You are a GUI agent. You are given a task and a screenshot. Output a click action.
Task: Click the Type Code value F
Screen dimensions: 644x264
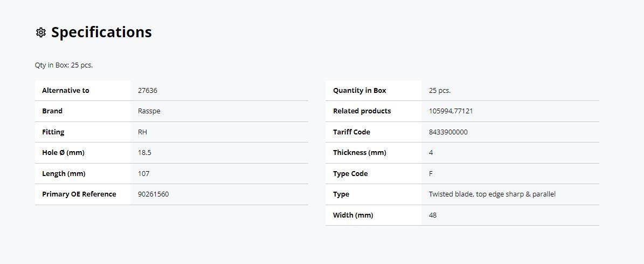(x=431, y=173)
